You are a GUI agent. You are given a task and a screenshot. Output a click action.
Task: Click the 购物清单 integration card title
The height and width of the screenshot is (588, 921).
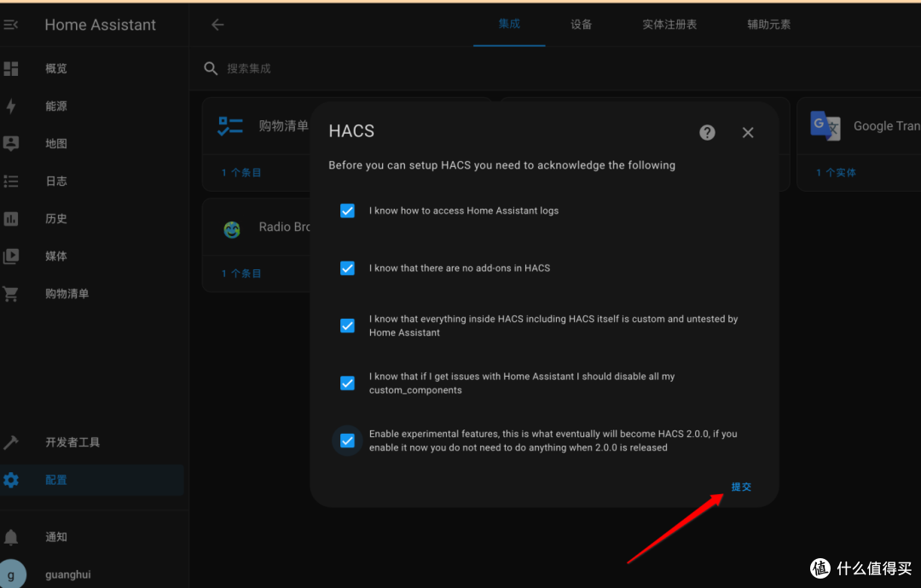pyautogui.click(x=284, y=126)
